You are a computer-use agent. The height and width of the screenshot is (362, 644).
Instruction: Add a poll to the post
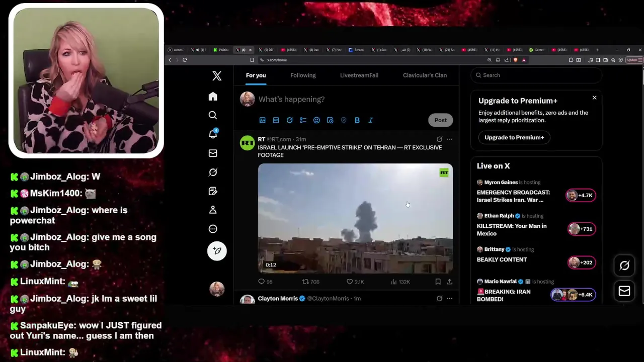303,120
